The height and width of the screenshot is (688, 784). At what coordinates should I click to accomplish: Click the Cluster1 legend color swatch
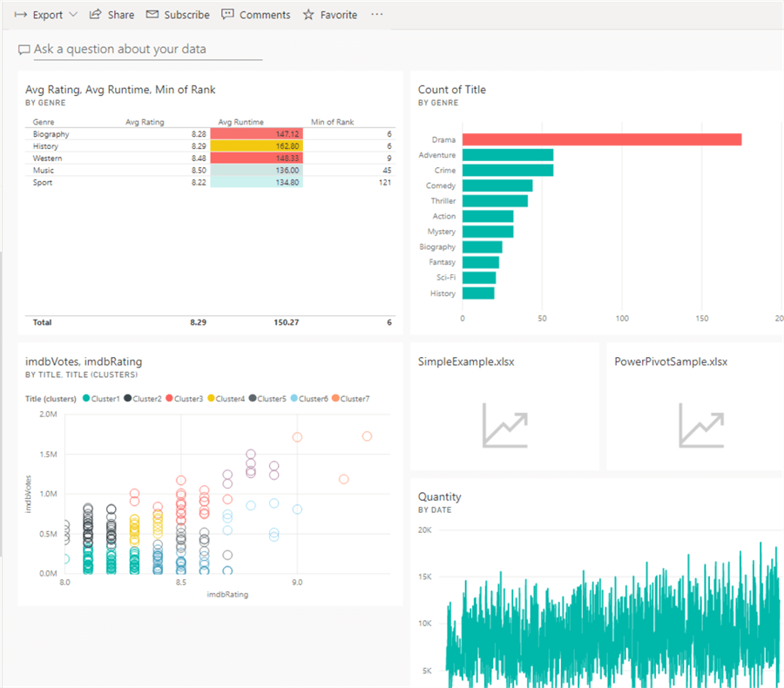87,399
